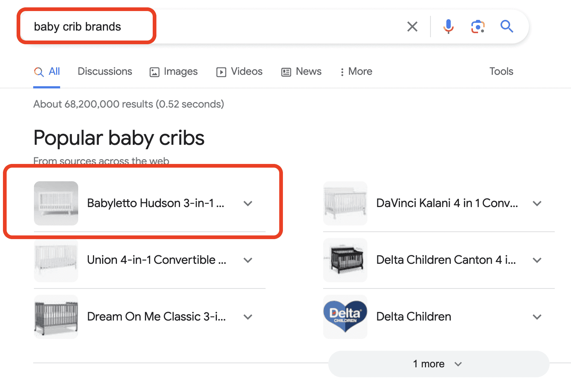The image size is (571, 392).
Task: Expand the Union 4-in-1 Convertible listing
Action: pyautogui.click(x=248, y=260)
